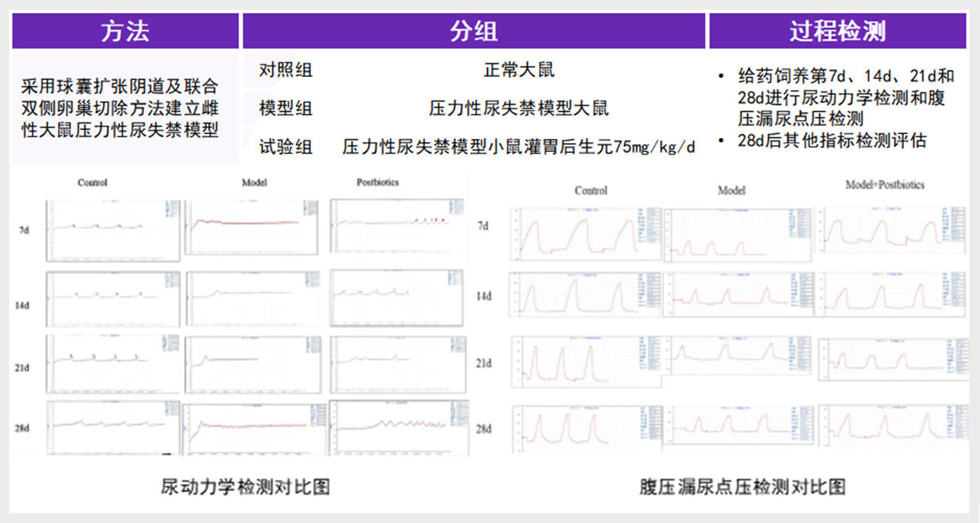The width and height of the screenshot is (980, 523).
Task: Open the 7d Control leak point pressure chart
Action: [x=583, y=234]
